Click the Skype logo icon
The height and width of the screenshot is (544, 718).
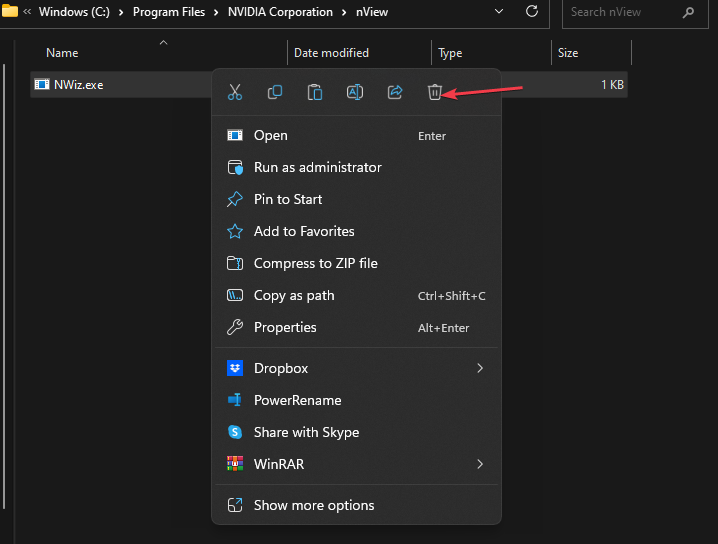click(235, 432)
